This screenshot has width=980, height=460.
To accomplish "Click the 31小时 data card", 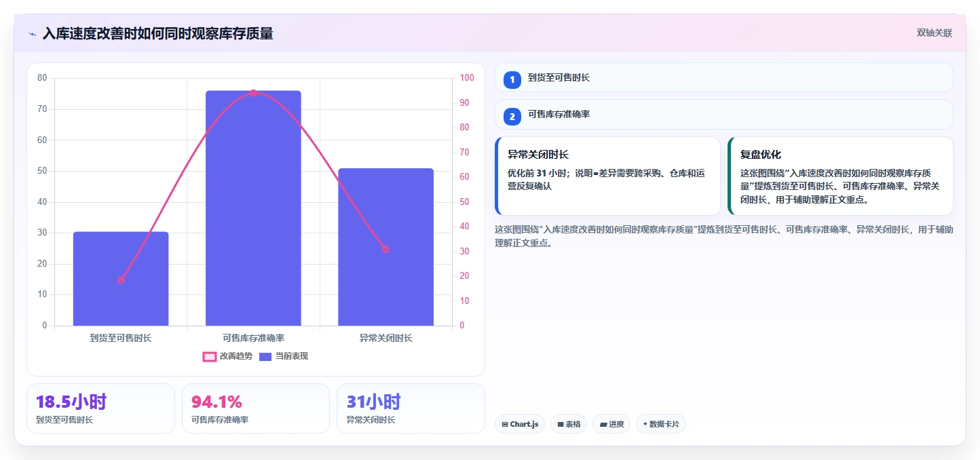I will coord(411,408).
